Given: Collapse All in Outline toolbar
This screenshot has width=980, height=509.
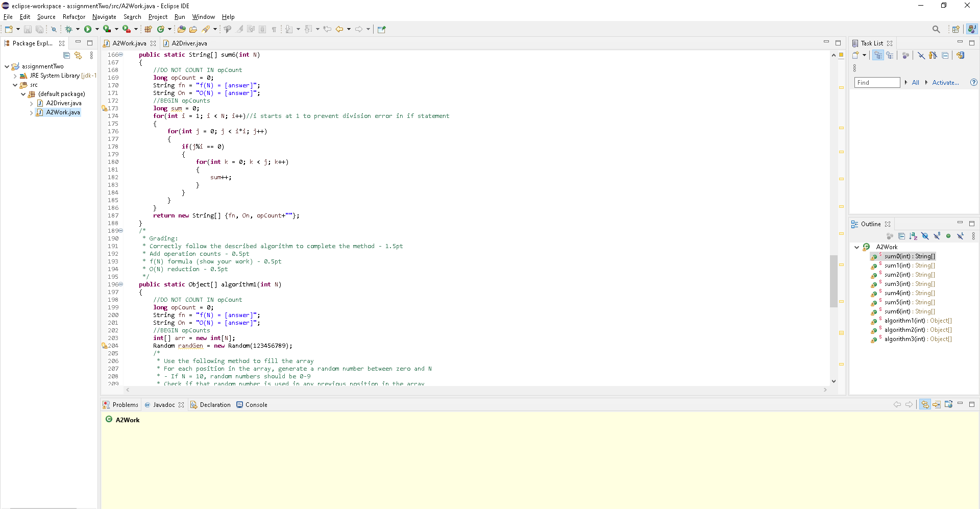Looking at the screenshot, I should click(901, 236).
